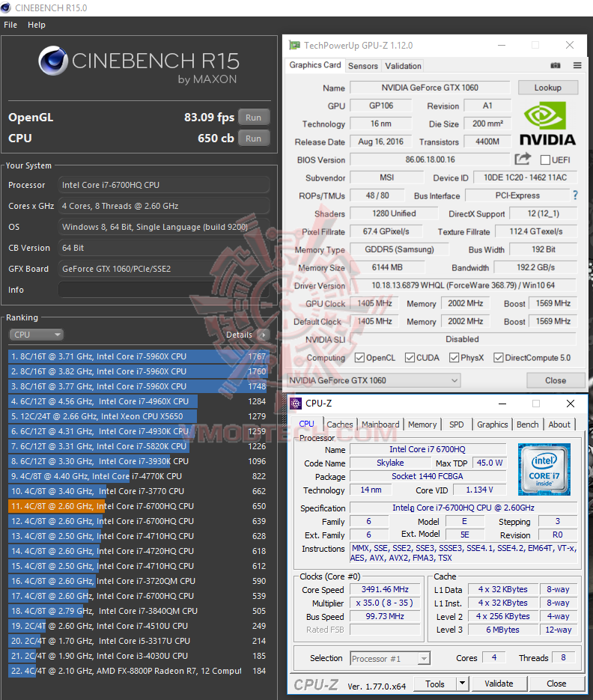
Task: Minimize the GPU-Z window
Action: coord(502,45)
